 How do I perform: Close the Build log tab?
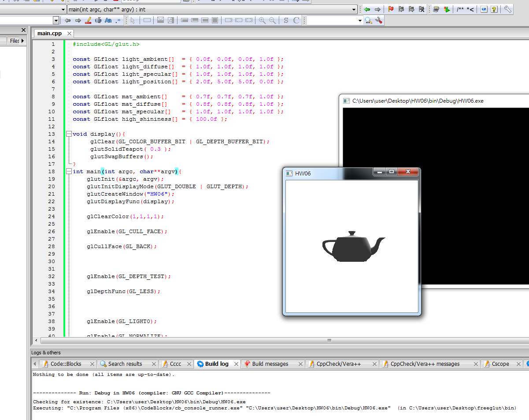(x=236, y=364)
